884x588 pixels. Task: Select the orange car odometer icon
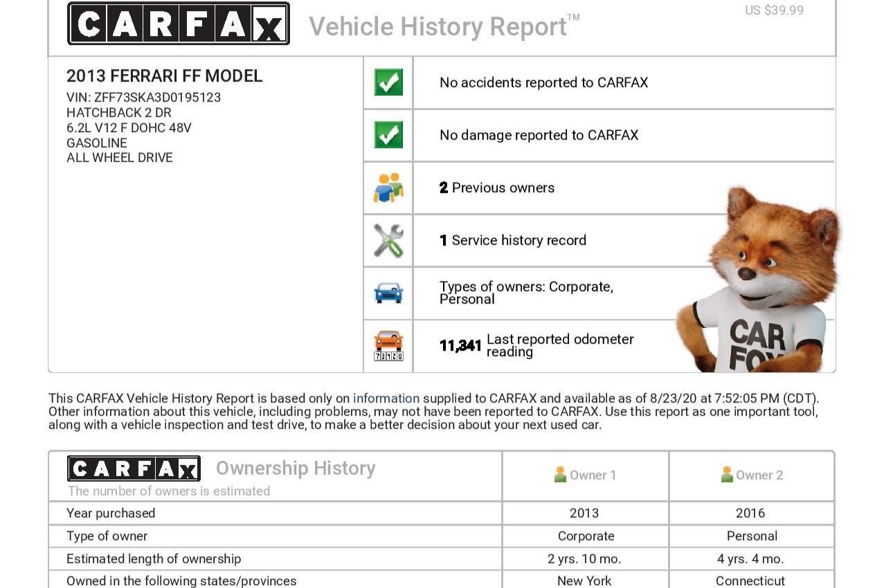[x=388, y=346]
